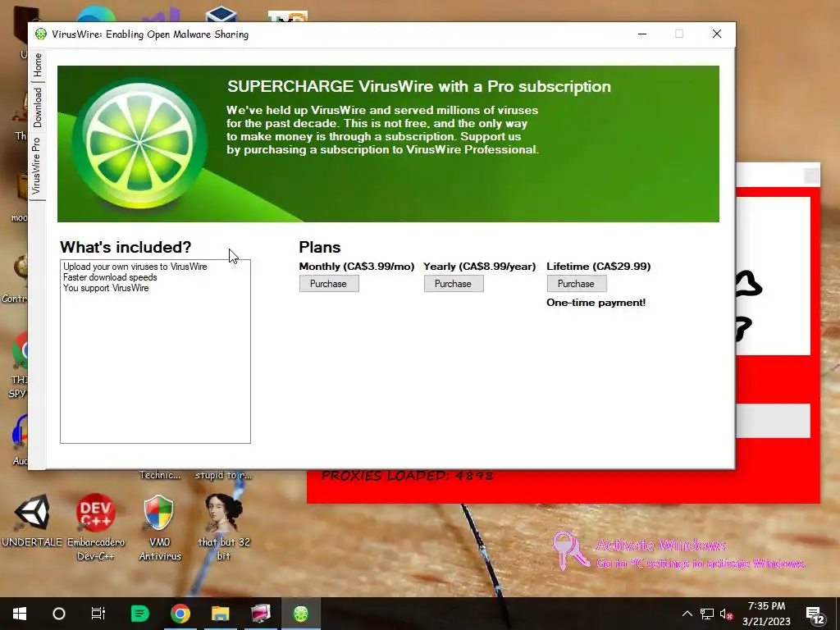Open green notes app on taskbar
840x630 pixels.
(x=139, y=614)
